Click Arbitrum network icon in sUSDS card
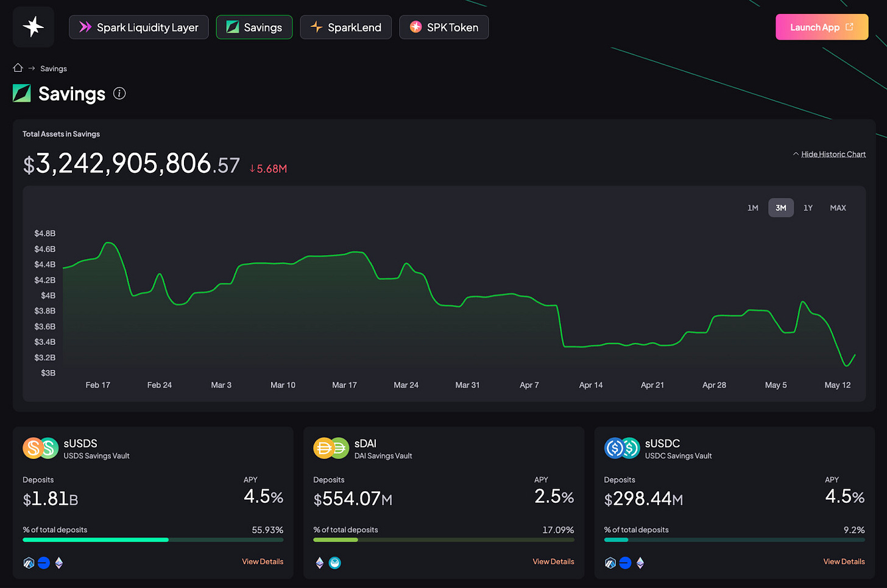887x588 pixels. click(x=29, y=563)
